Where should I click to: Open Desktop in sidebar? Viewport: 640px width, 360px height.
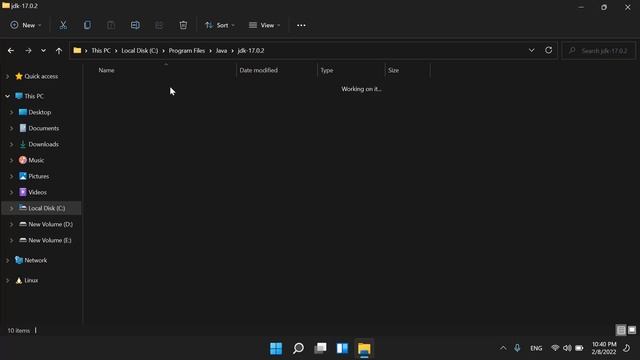tap(40, 112)
